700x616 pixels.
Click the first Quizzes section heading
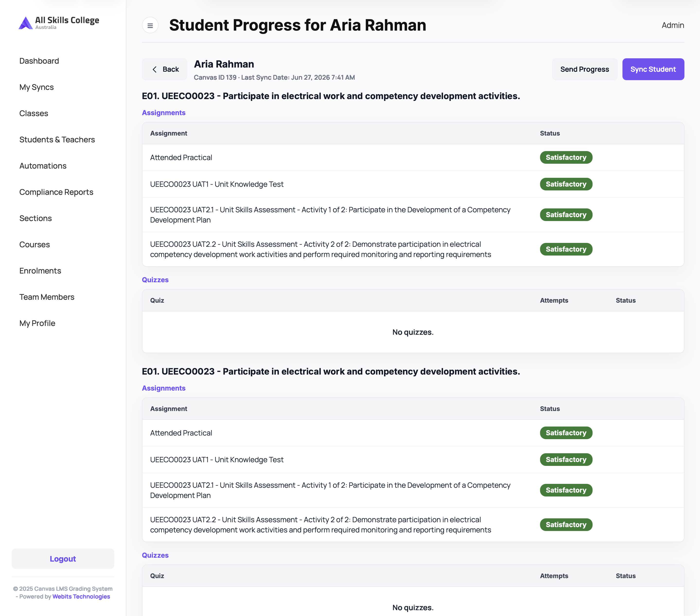point(155,280)
